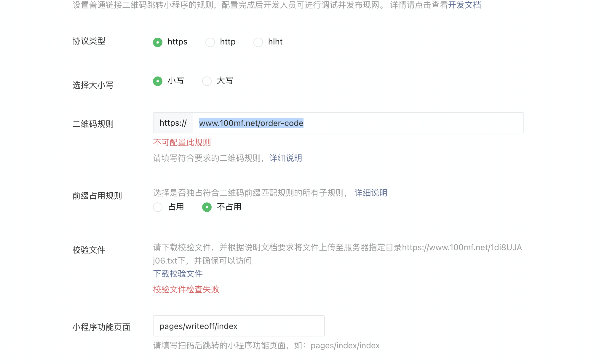Select the https protocol radio button

point(158,42)
